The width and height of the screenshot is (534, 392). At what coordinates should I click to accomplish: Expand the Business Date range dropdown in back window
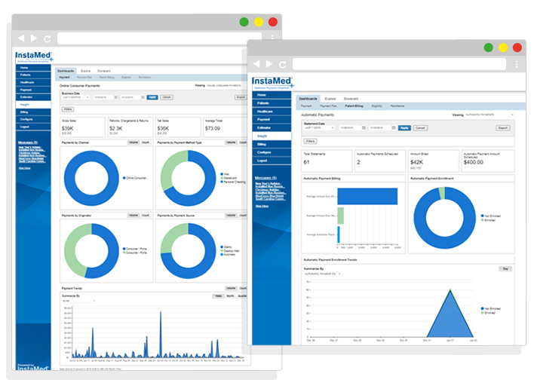(75, 97)
